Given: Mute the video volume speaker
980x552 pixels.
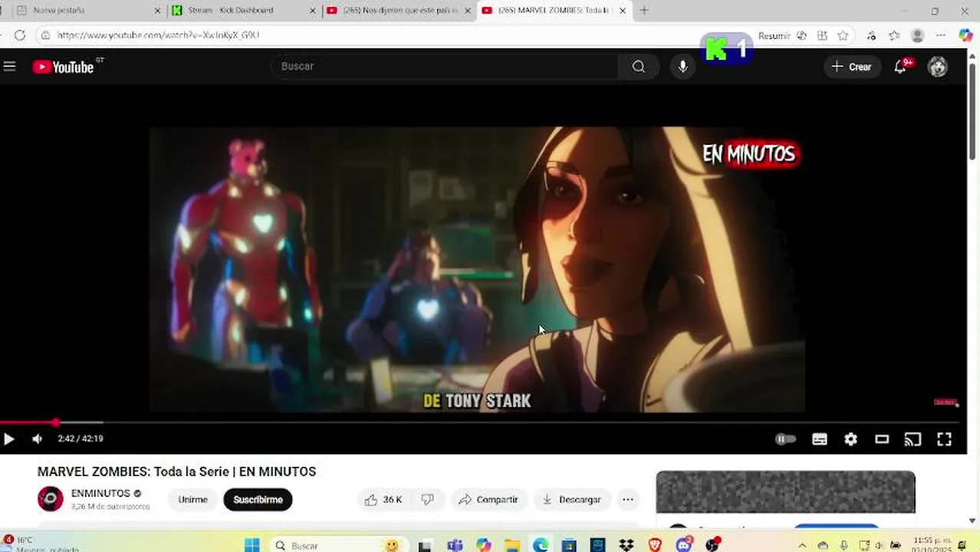Looking at the screenshot, I should click(37, 439).
